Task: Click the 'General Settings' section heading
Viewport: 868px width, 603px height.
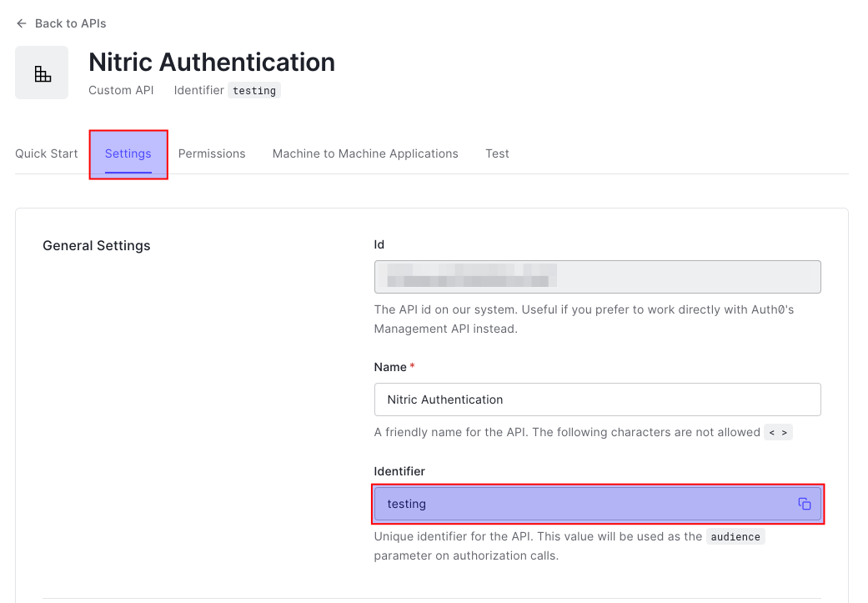Action: tap(97, 245)
